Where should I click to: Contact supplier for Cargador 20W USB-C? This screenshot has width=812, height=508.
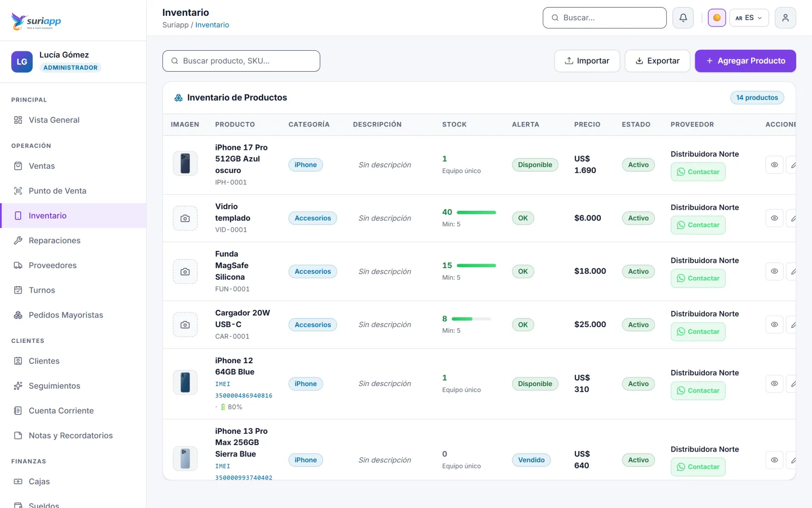(x=698, y=332)
